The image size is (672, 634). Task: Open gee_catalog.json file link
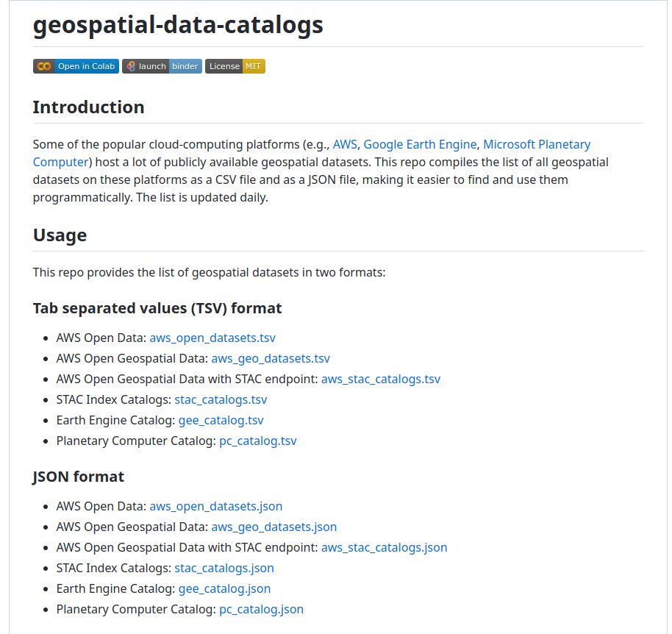point(224,589)
